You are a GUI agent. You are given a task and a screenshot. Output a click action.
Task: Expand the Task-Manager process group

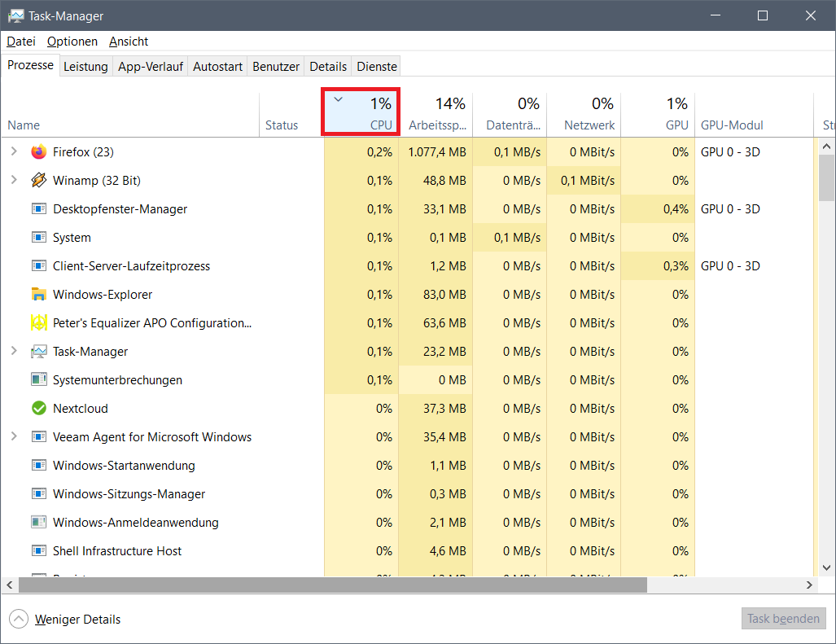coord(14,351)
